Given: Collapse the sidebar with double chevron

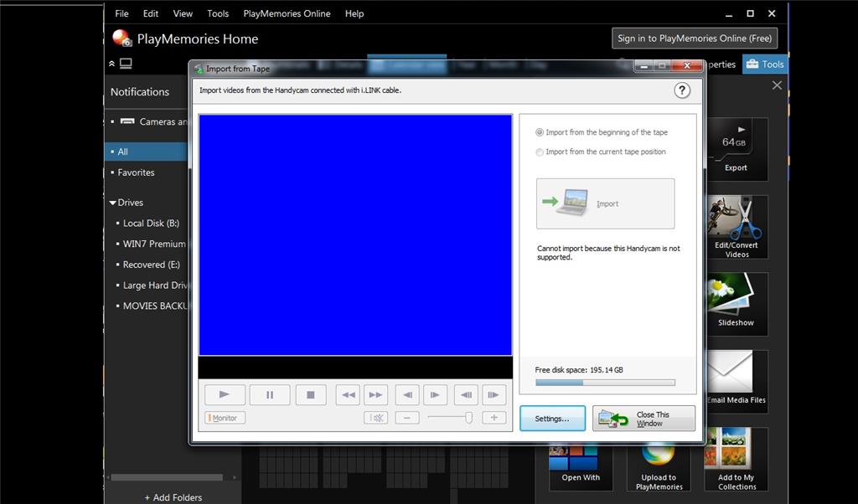Looking at the screenshot, I should point(111,64).
